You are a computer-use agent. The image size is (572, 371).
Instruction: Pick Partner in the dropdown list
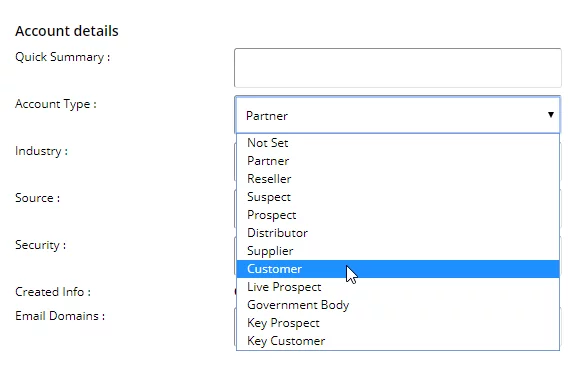[x=398, y=161]
